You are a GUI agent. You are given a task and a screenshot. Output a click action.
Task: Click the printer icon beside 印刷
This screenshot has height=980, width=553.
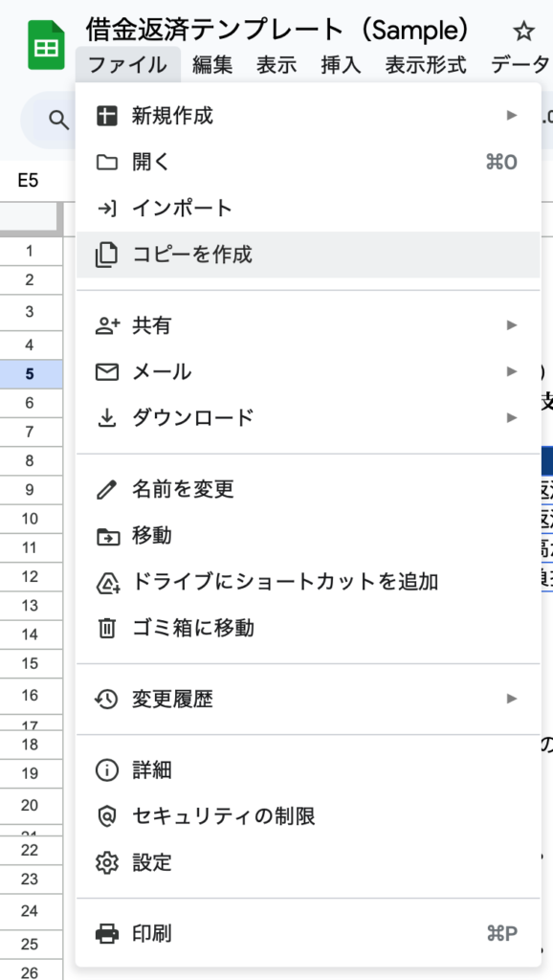pyautogui.click(x=107, y=934)
